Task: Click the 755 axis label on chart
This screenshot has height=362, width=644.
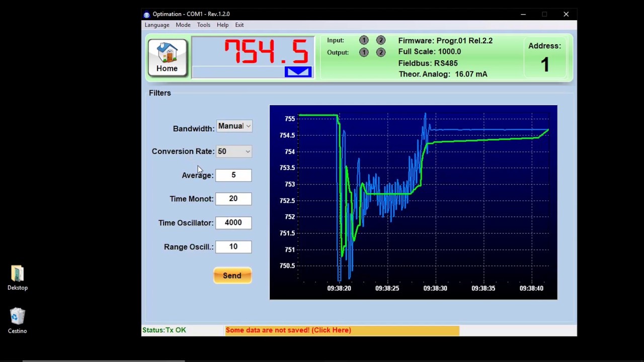Action: click(290, 119)
